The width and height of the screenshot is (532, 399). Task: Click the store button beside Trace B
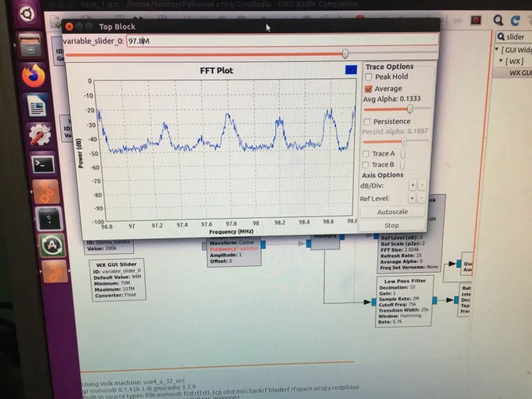402,165
